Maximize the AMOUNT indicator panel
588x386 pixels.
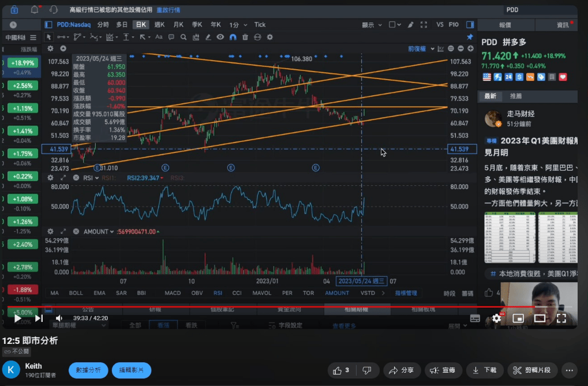63,231
